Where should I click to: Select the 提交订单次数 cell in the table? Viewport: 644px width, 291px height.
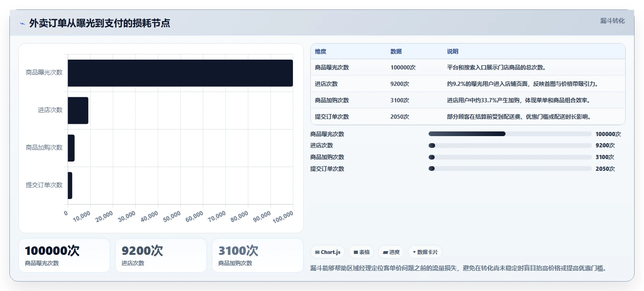332,117
